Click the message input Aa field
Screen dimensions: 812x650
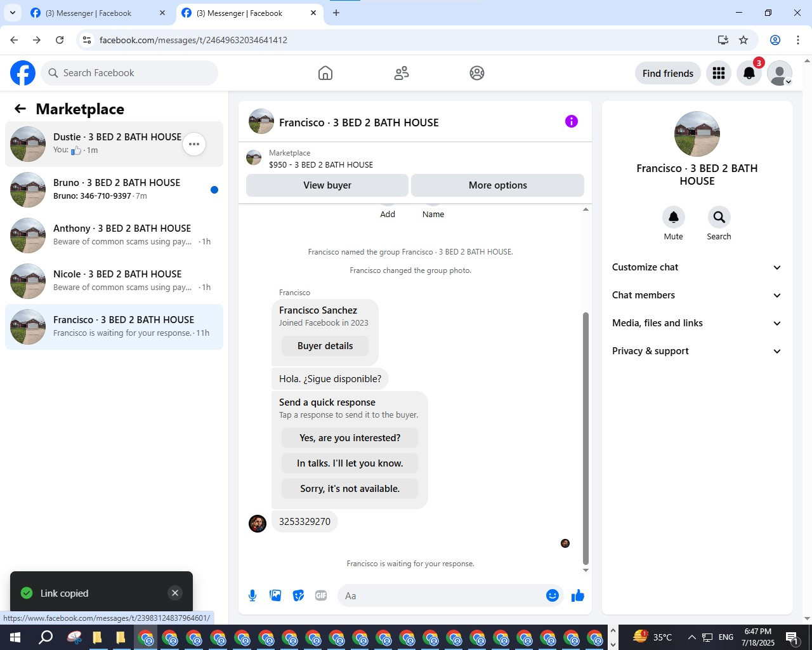tap(441, 595)
